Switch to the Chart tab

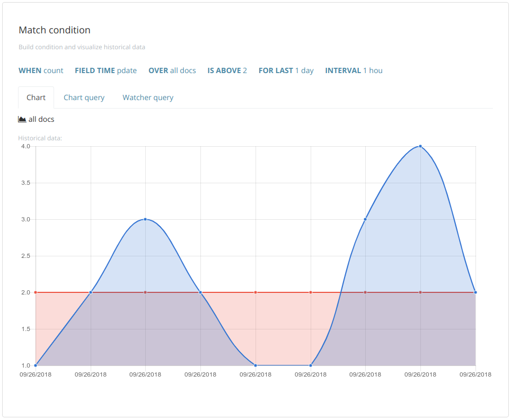pos(36,97)
